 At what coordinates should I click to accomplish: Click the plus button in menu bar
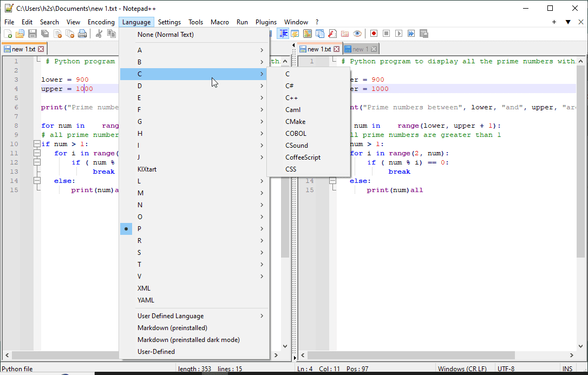coord(554,22)
